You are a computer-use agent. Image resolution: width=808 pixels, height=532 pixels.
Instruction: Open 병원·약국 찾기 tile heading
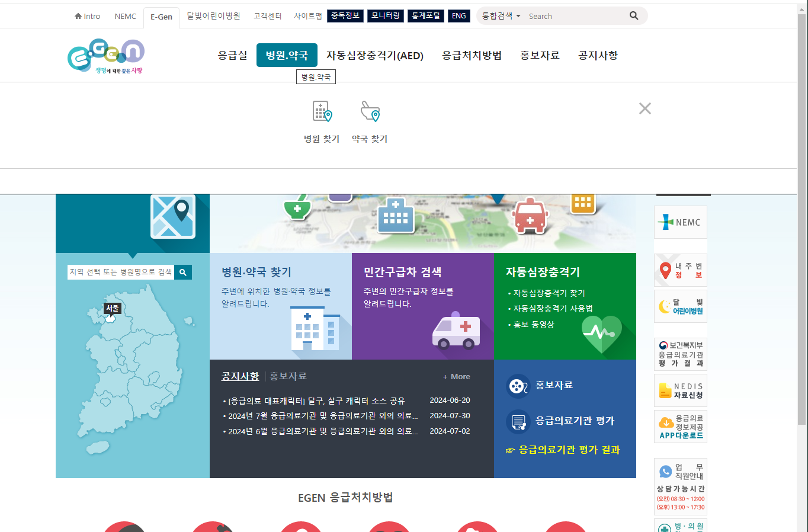coord(256,273)
